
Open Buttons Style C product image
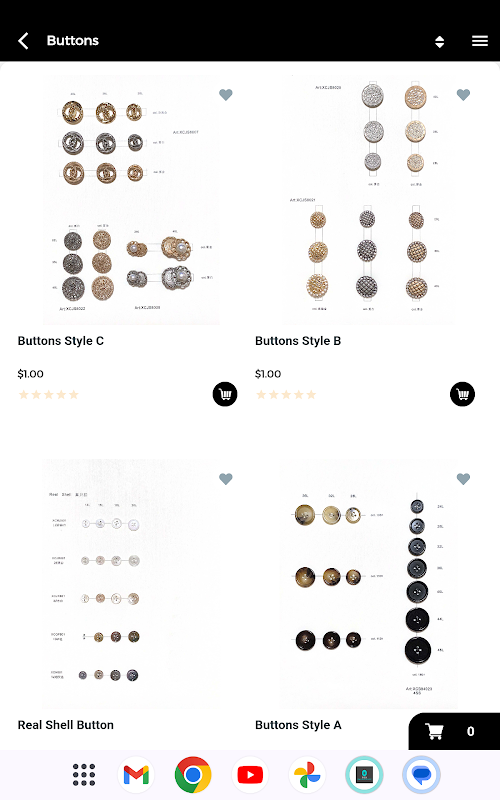tap(131, 200)
